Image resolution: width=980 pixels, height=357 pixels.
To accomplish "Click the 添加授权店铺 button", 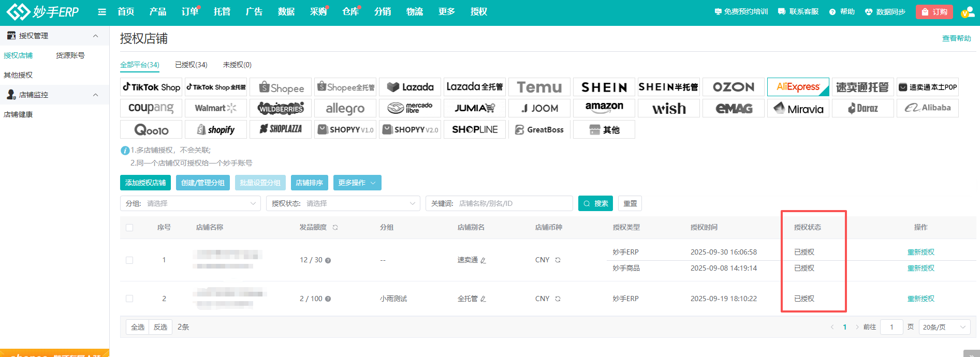I will pos(145,183).
